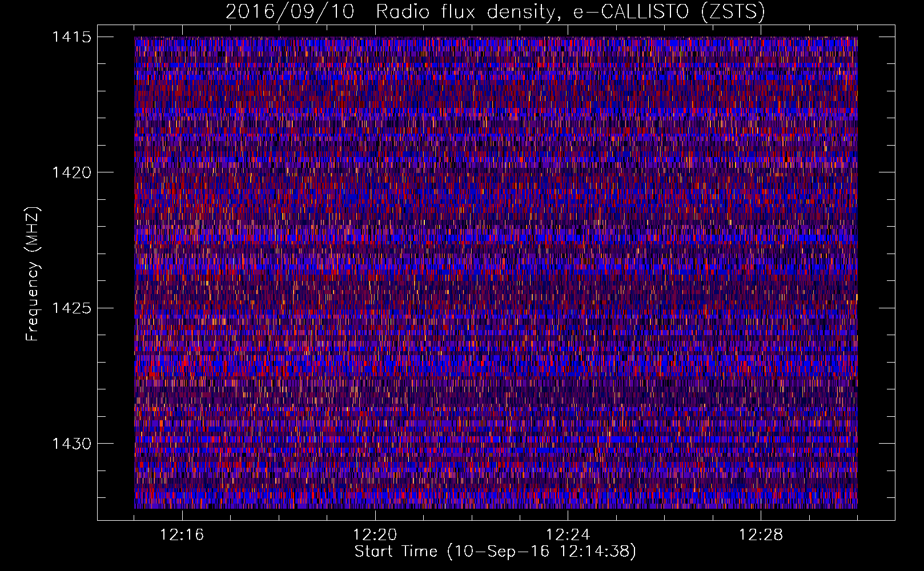
Task: Click the "1415" frequency axis label
Action: point(71,37)
